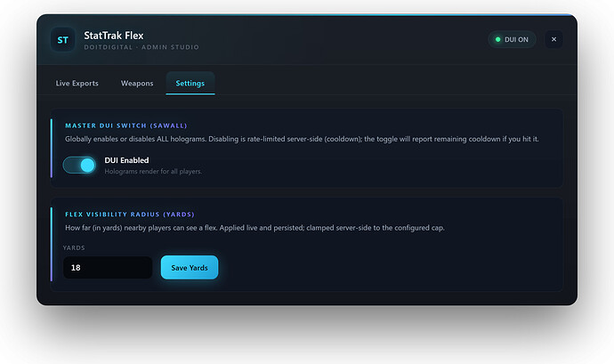Click the 'Globally enables or disables' description
Screen dimensions: 614x364
click(302, 139)
